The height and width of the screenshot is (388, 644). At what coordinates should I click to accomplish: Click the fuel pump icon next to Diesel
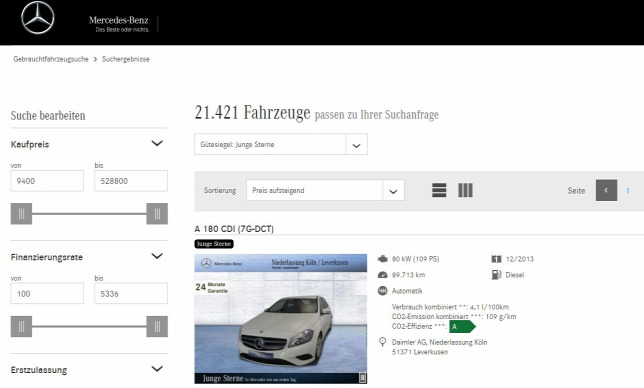[x=496, y=275]
